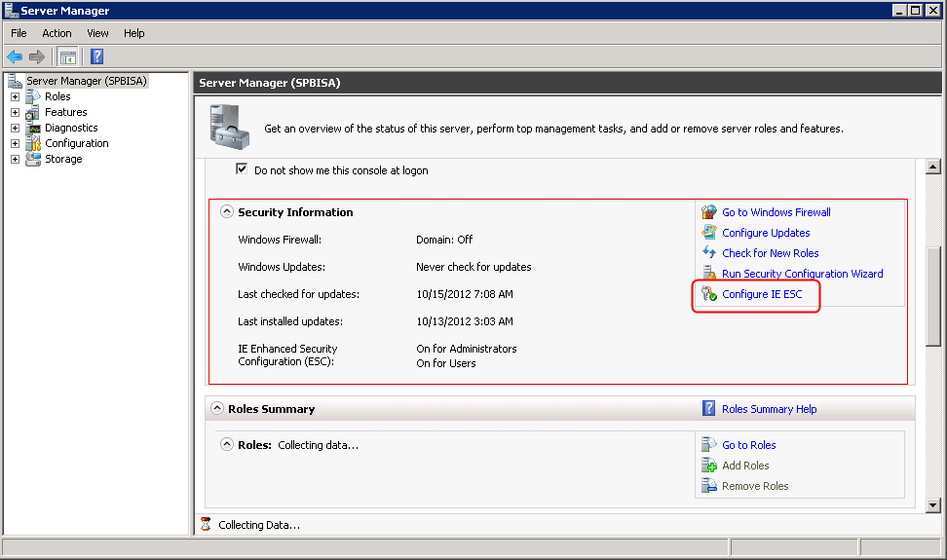Image resolution: width=947 pixels, height=560 pixels.
Task: Click the On for Administrators text
Action: click(467, 349)
